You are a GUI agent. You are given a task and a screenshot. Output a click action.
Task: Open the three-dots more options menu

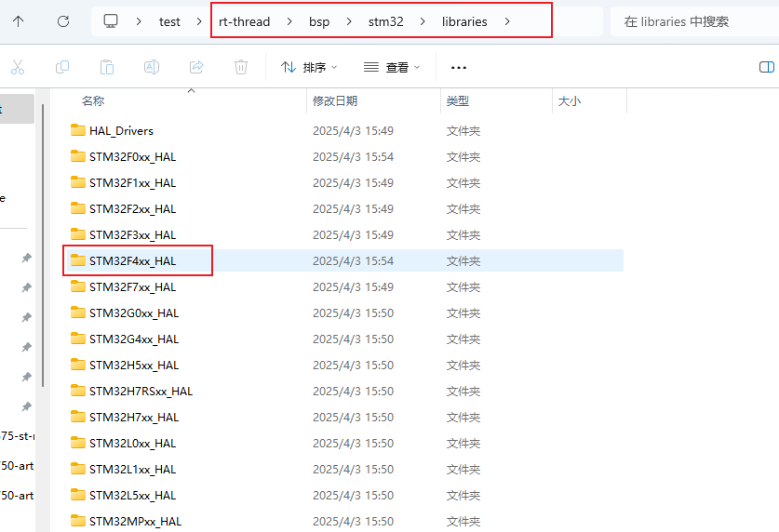pos(459,68)
